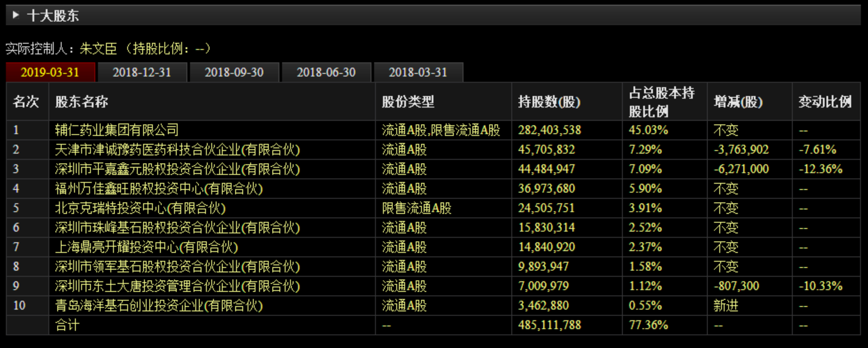
Task: Click the 1.58% holding ratio
Action: (x=646, y=266)
